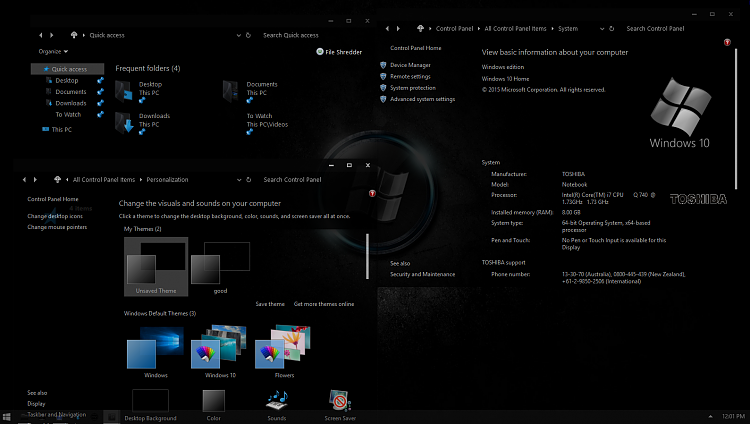This screenshot has height=424, width=750.
Task: Click Personalization window vertical scrollbar
Action: tap(367, 256)
